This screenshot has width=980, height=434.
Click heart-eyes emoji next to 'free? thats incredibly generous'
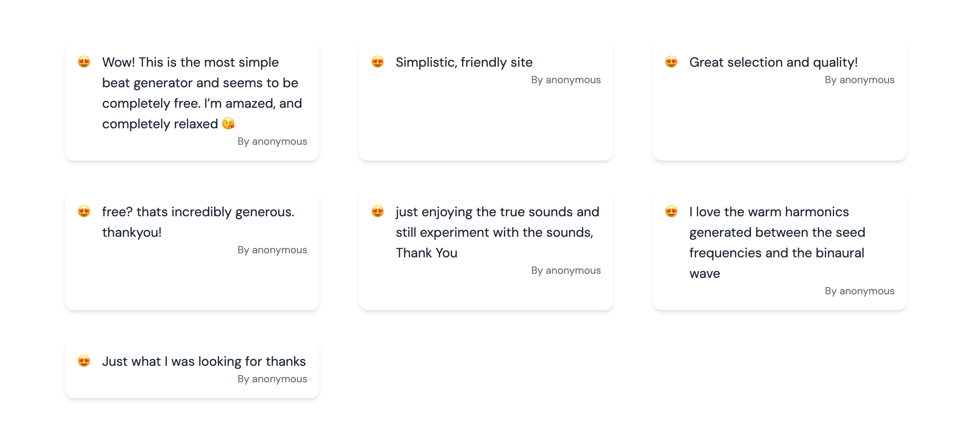(84, 211)
